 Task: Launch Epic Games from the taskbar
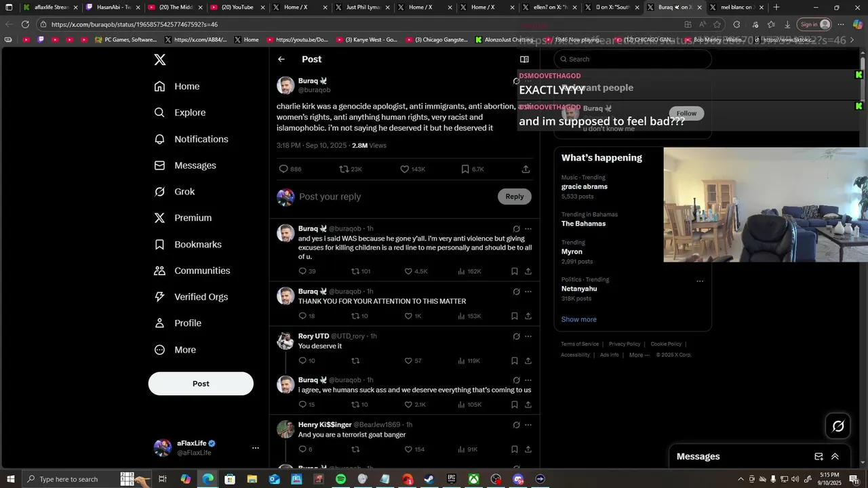click(x=452, y=479)
